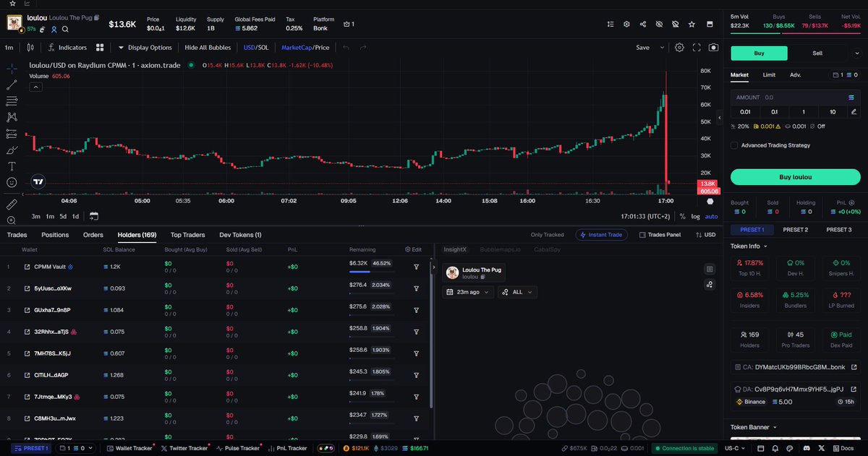The height and width of the screenshot is (456, 868).
Task: Toggle log scale on chart
Action: [696, 216]
